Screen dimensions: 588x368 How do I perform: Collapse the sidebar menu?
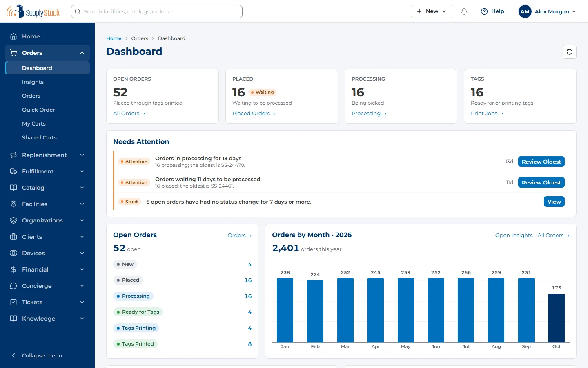tap(47, 355)
